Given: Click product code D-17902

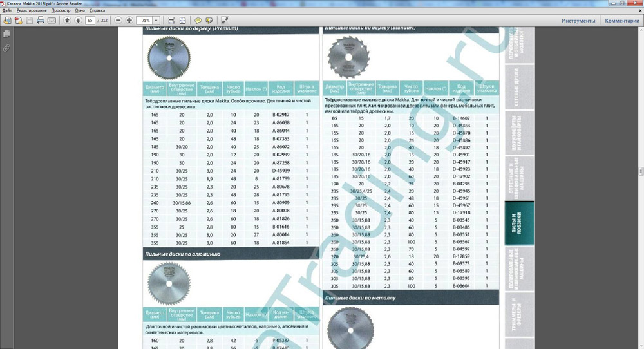Looking at the screenshot, I should pos(461,176).
